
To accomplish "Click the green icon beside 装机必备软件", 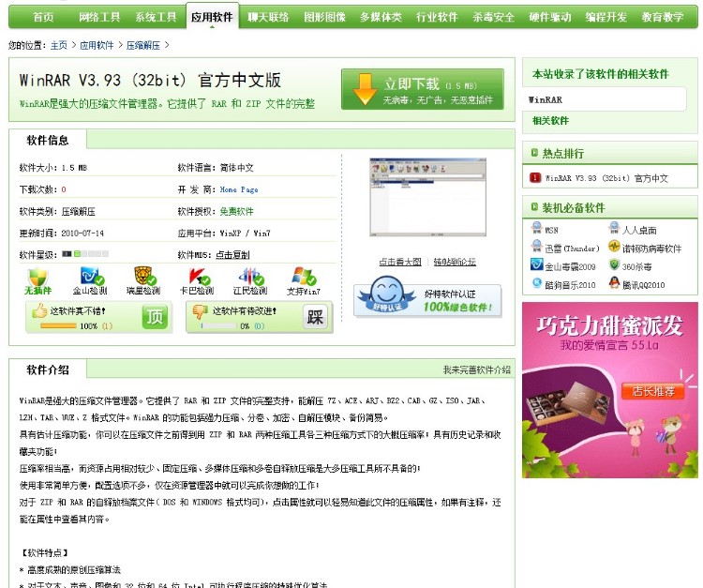I will (534, 206).
